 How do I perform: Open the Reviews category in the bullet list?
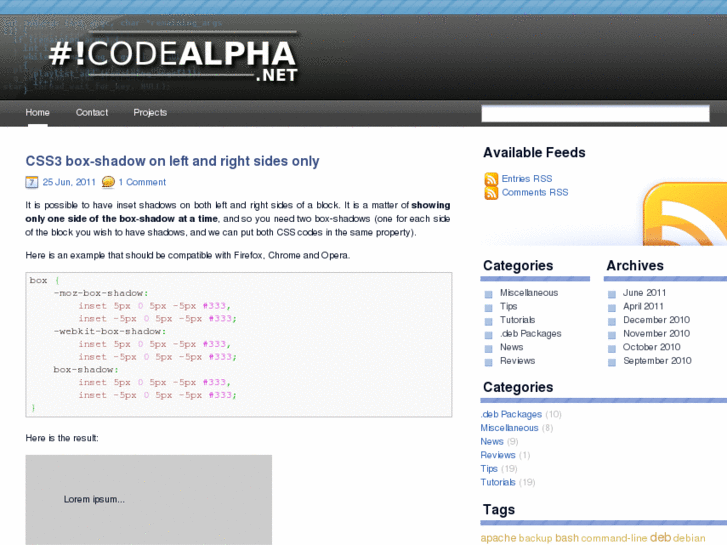tap(517, 361)
